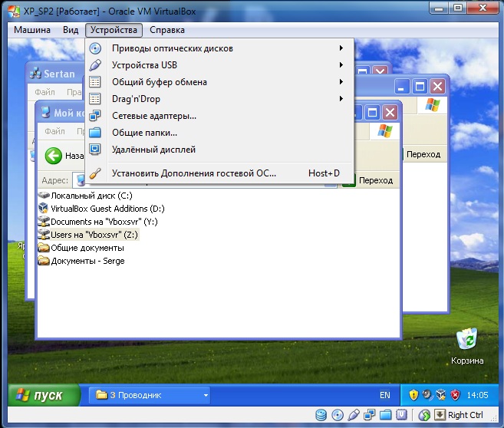This screenshot has height=428, width=504.
Task: Select Удалённый дисплей entry
Action: [x=219, y=150]
